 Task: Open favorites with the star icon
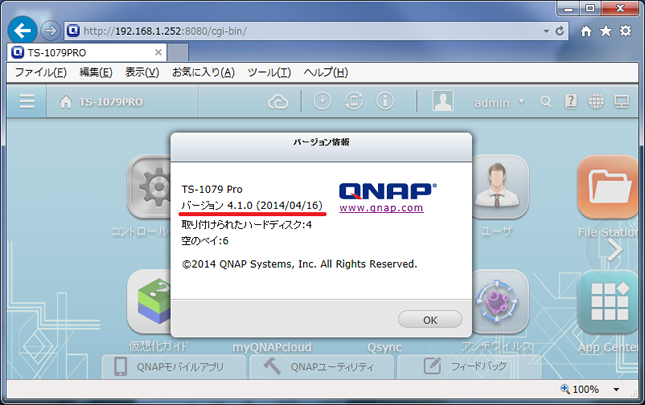[606, 31]
